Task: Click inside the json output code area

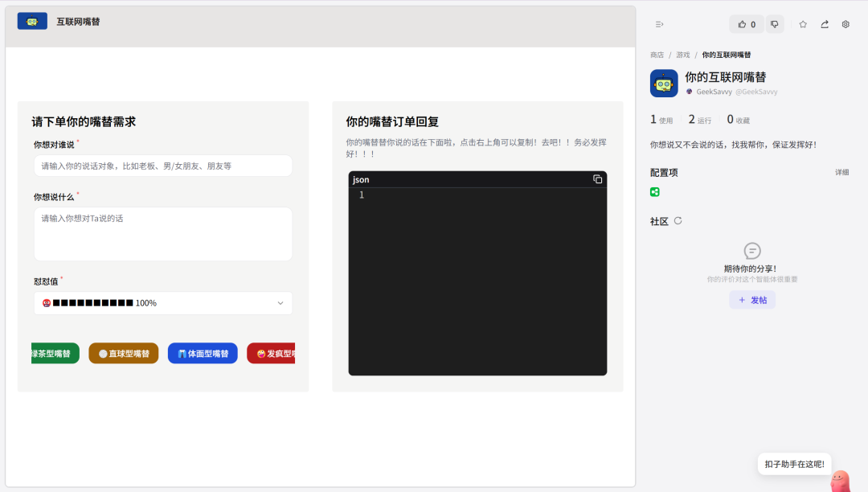Action: [x=477, y=281]
